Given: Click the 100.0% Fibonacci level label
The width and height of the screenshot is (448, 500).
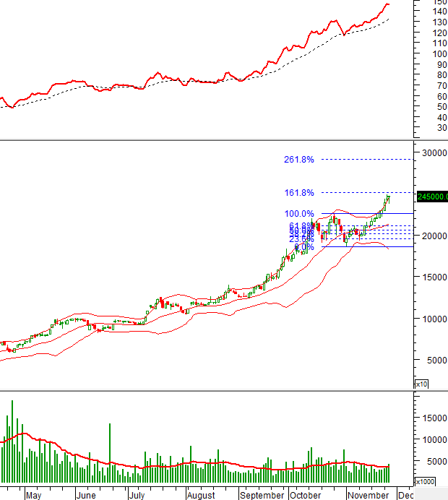Looking at the screenshot, I should (x=298, y=214).
